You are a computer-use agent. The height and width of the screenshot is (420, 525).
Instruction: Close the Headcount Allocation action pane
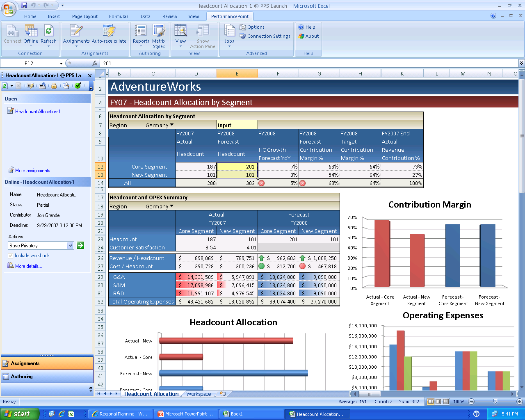coord(90,75)
